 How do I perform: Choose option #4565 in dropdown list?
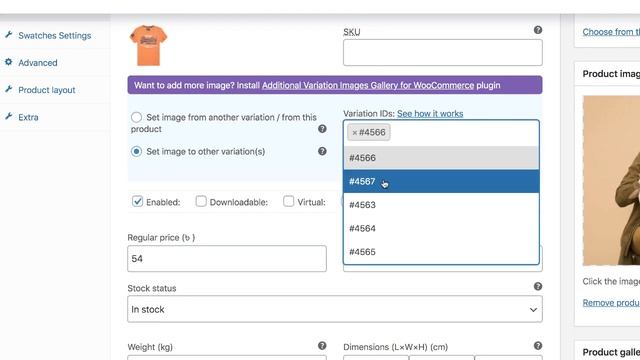coord(441,252)
